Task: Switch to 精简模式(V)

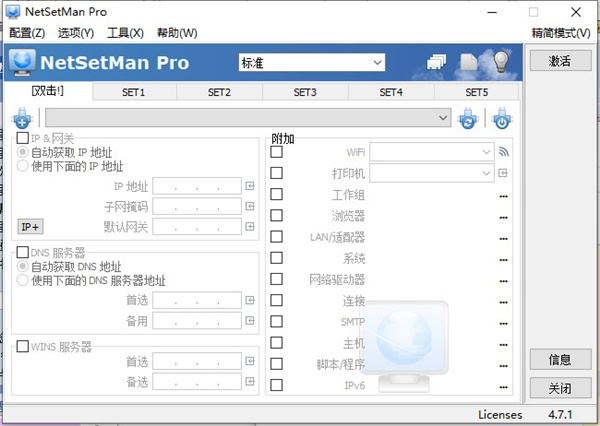Action: (561, 33)
